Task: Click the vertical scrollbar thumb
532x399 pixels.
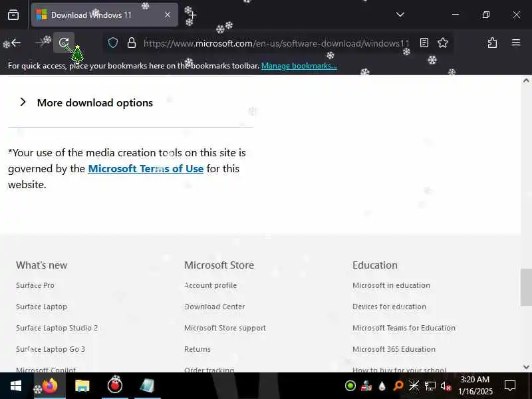Action: pos(526,287)
